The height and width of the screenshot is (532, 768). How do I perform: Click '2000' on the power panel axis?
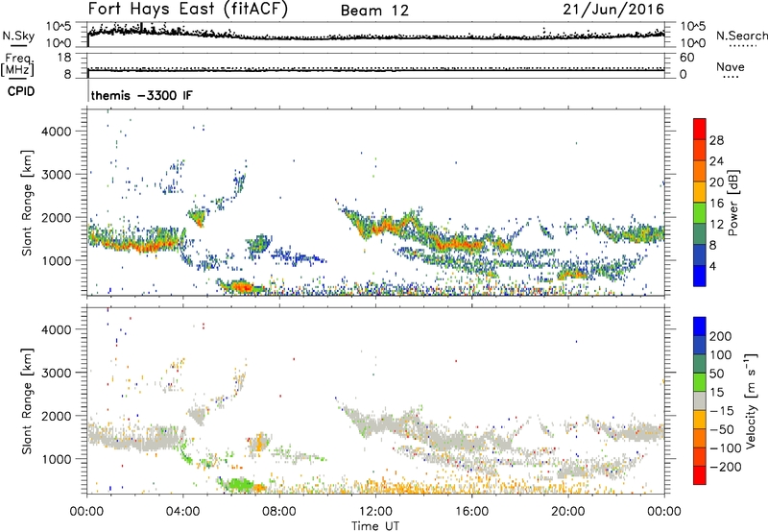(x=57, y=217)
